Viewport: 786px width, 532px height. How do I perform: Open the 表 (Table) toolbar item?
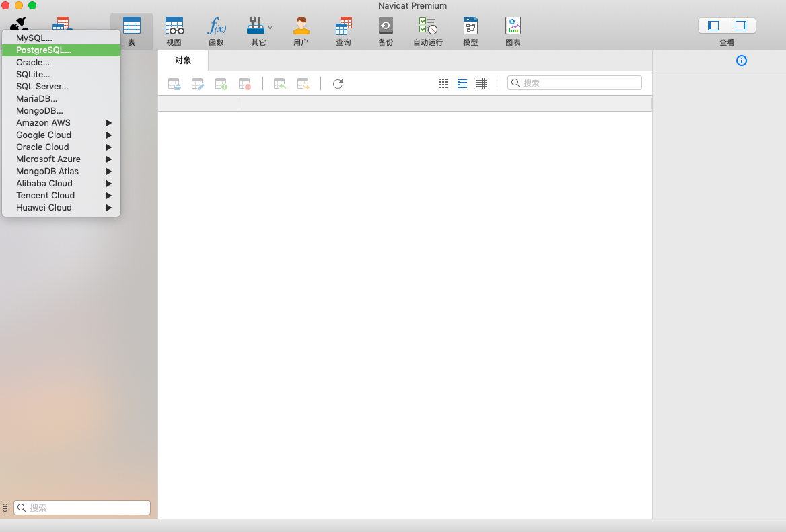pyautogui.click(x=131, y=31)
